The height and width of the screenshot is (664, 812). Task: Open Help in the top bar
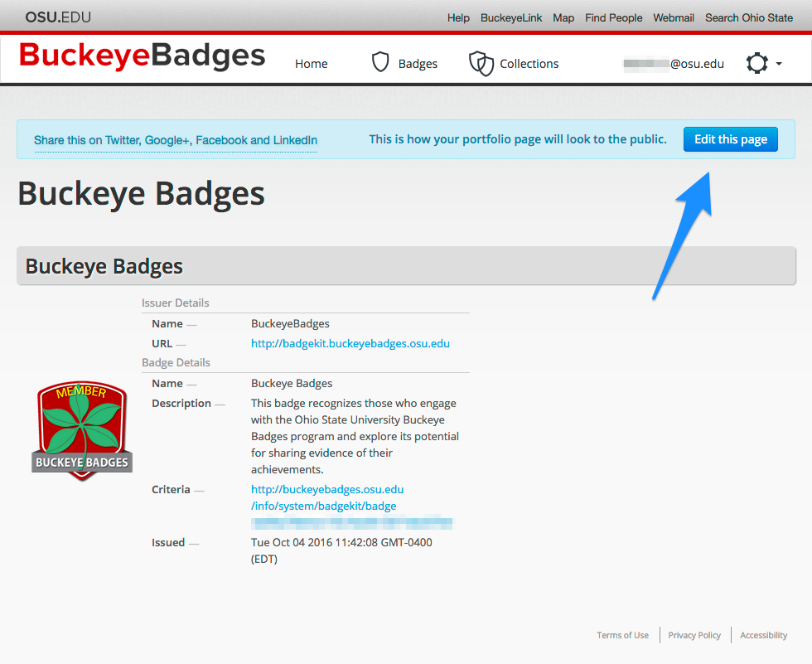coord(458,17)
